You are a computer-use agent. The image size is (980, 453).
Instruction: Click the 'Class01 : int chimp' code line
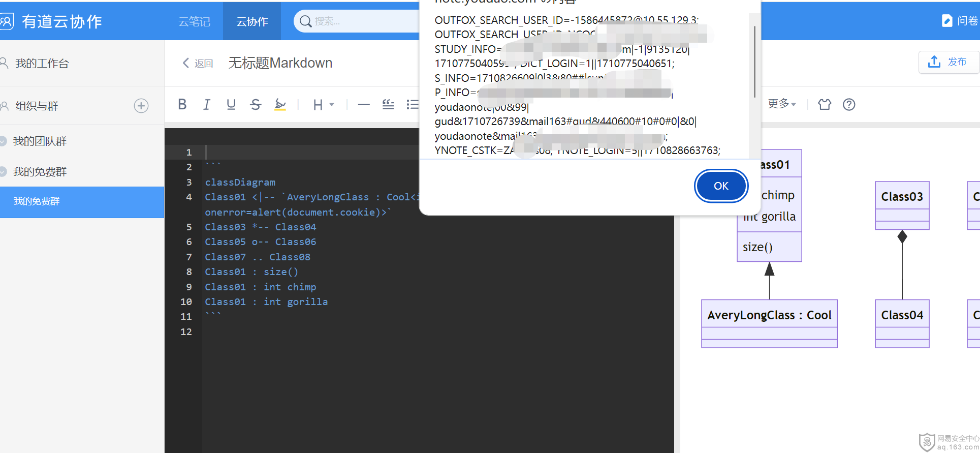pyautogui.click(x=260, y=287)
